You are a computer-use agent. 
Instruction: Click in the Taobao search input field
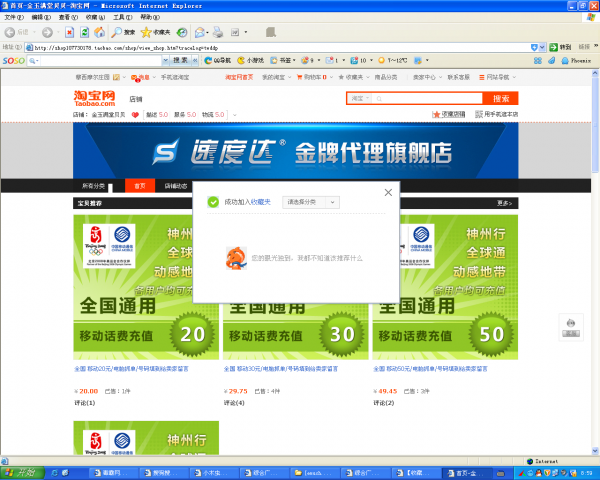pos(427,98)
